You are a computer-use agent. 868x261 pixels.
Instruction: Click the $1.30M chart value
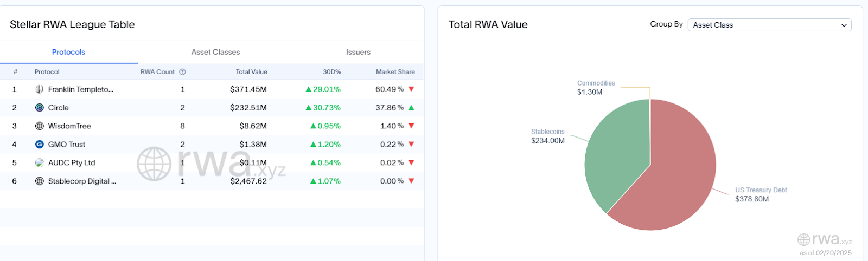(x=590, y=92)
